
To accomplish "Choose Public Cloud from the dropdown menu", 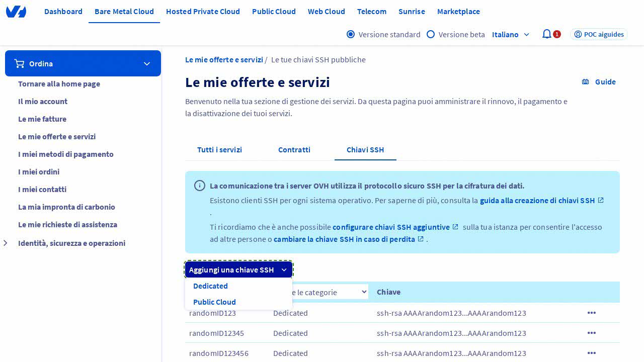I will 214,302.
